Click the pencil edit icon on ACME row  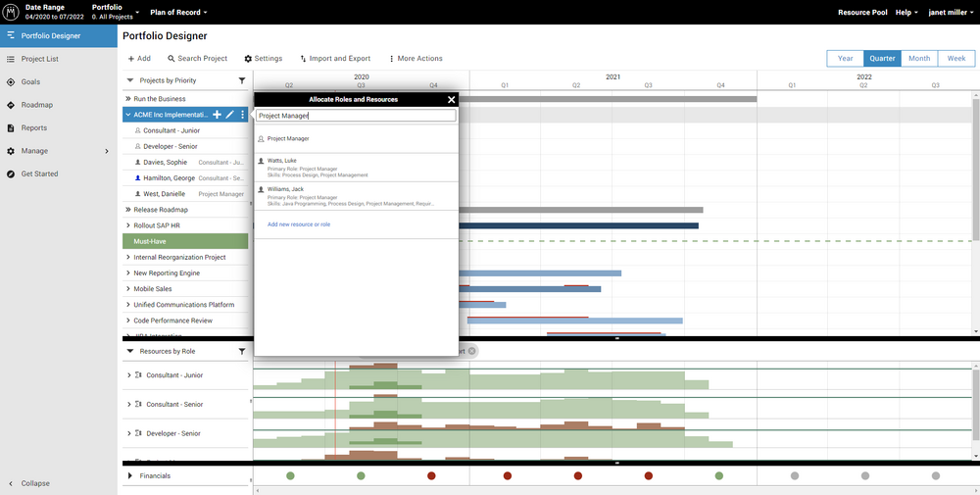pyautogui.click(x=229, y=115)
